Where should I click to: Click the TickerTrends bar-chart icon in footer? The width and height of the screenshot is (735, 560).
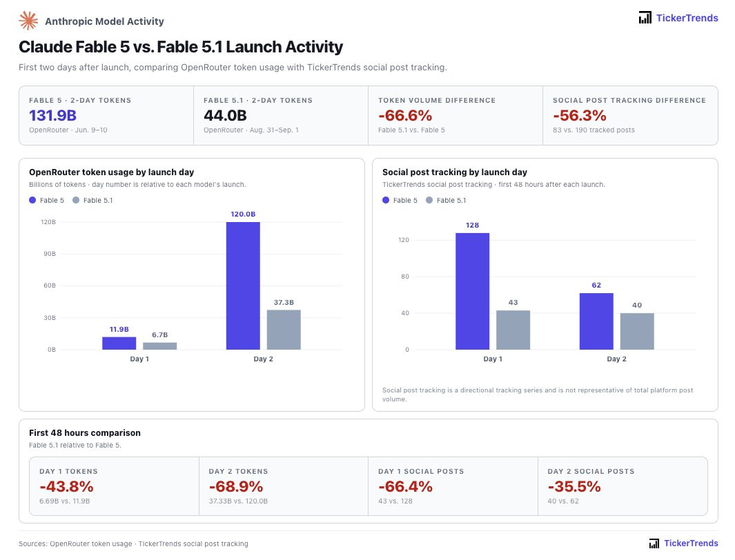(x=654, y=543)
